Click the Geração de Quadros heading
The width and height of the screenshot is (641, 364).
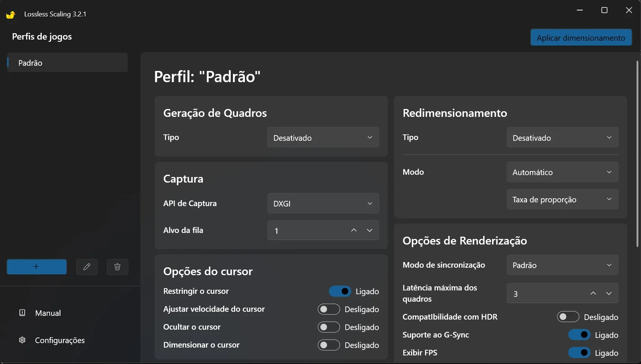click(x=215, y=113)
